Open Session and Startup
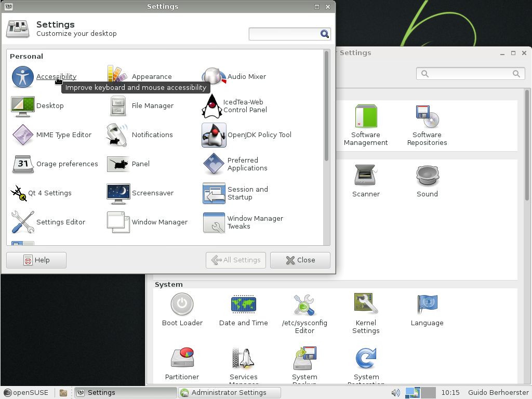The width and height of the screenshot is (532, 399). point(235,193)
